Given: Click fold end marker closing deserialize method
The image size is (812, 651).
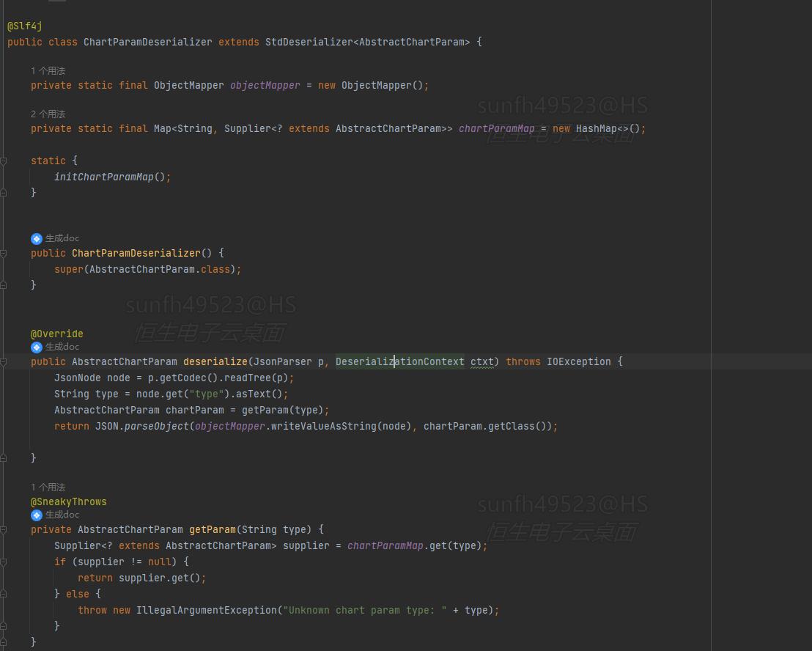Looking at the screenshot, I should tap(3, 457).
